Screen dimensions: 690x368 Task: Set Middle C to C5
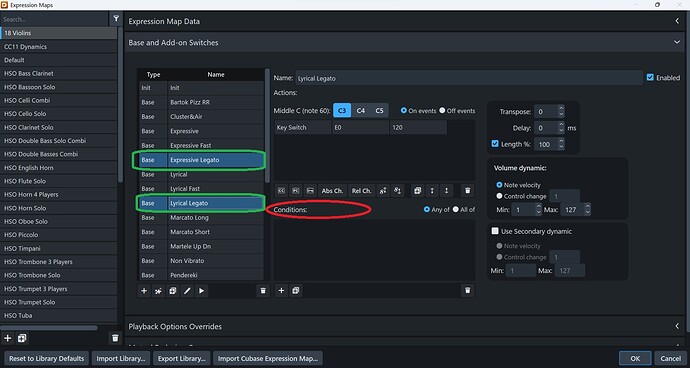[x=379, y=111]
